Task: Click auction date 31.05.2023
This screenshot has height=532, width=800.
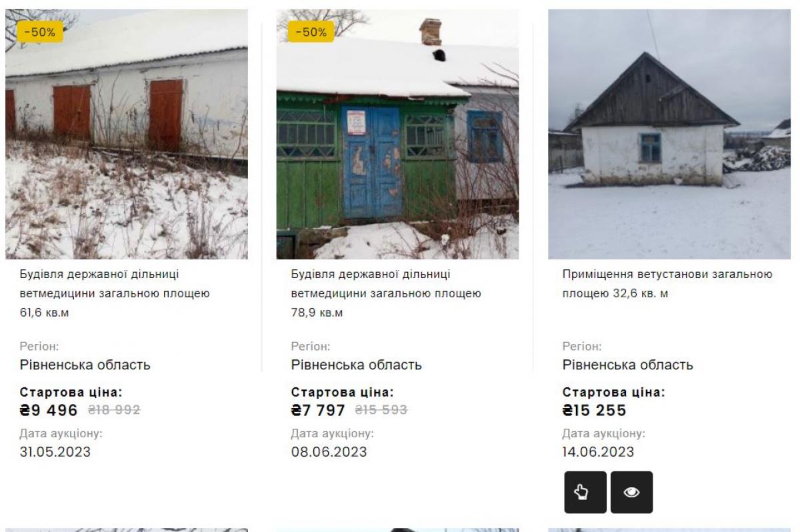Action: [55, 452]
